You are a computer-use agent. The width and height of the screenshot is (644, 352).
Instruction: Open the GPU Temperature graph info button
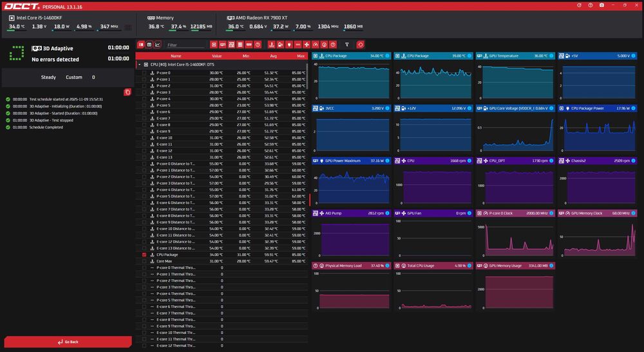[x=551, y=56]
